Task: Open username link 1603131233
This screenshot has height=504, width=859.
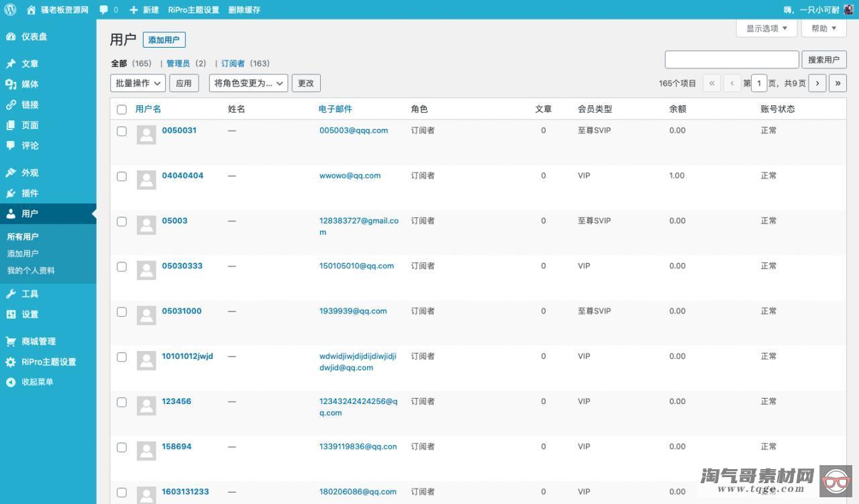Action: [185, 491]
